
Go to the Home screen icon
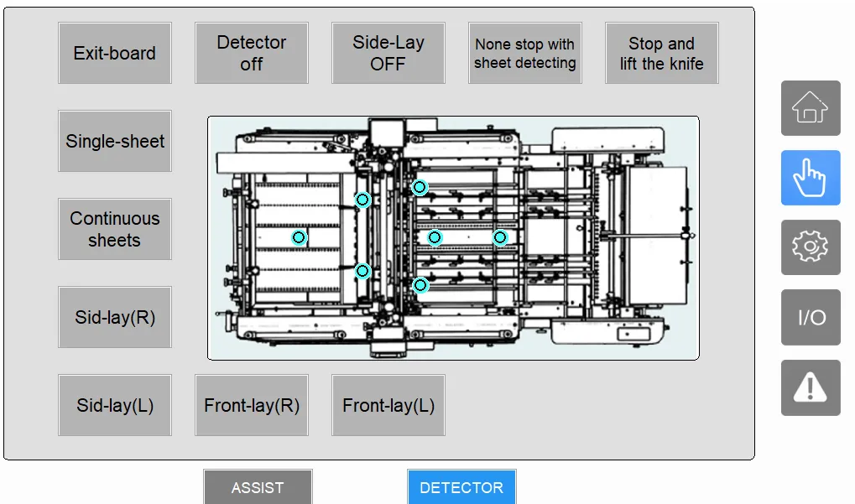click(x=811, y=108)
